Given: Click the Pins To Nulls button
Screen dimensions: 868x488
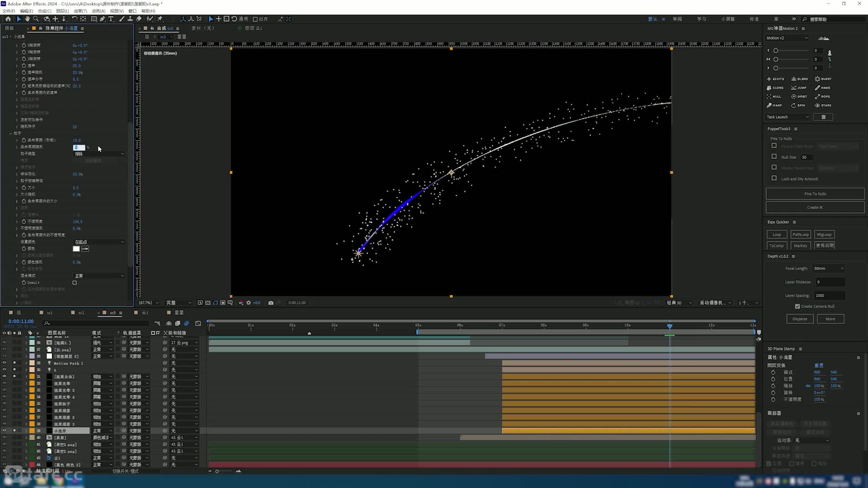Looking at the screenshot, I should [815, 194].
